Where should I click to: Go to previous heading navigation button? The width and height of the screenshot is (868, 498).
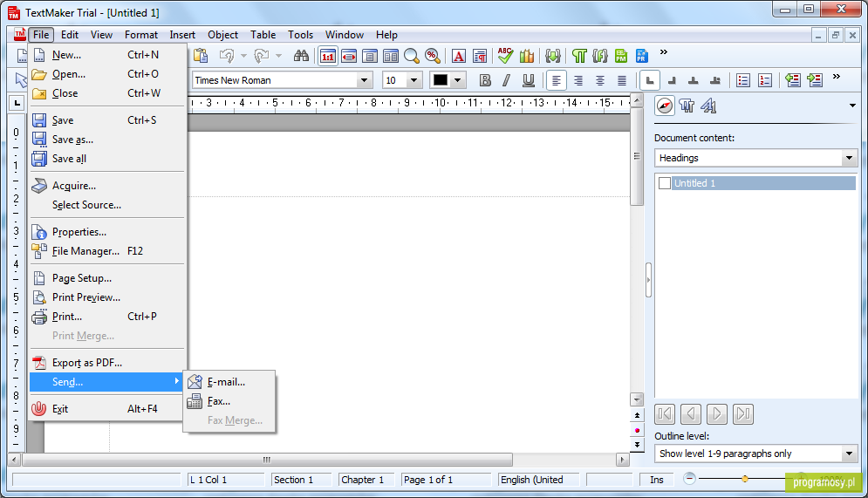(x=691, y=414)
